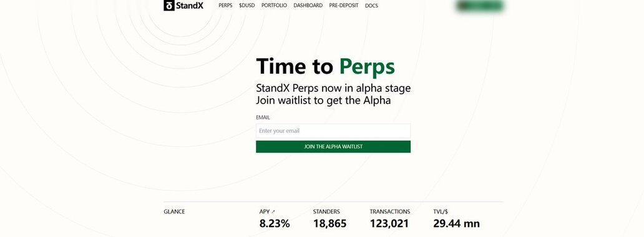
Task: Open the DASHBOARD nav link
Action: (308, 6)
